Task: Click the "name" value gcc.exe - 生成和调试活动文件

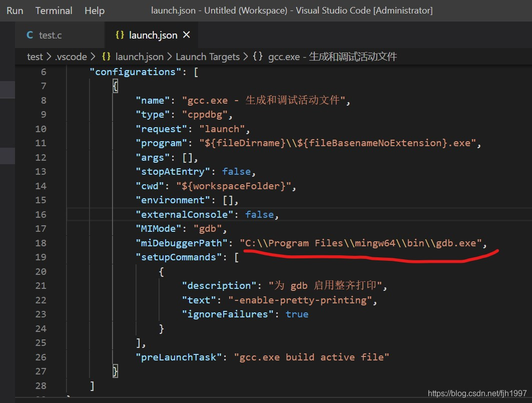Action: click(264, 101)
